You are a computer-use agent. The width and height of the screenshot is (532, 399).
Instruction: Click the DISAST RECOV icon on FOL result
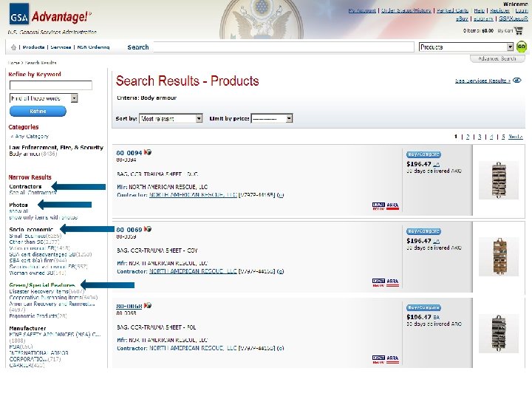click(x=378, y=359)
